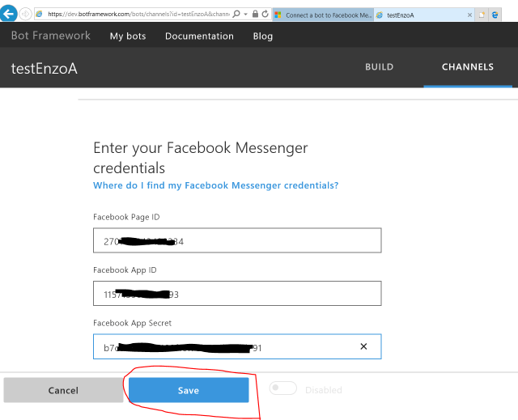Click the Facebook App Secret field
This screenshot has height=420, width=518.
[x=237, y=346]
